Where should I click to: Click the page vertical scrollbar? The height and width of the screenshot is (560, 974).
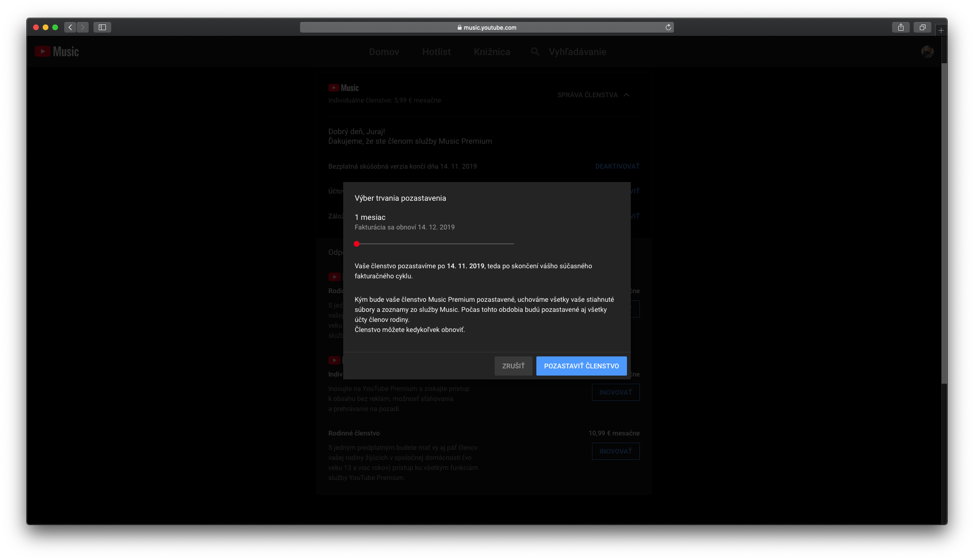[944, 223]
